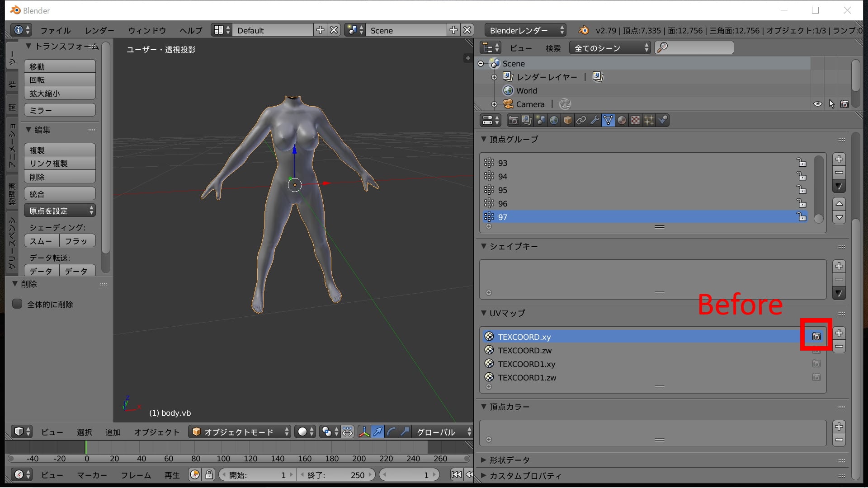Open the Modifiers wrench properties tab
The width and height of the screenshot is (868, 488).
click(595, 120)
